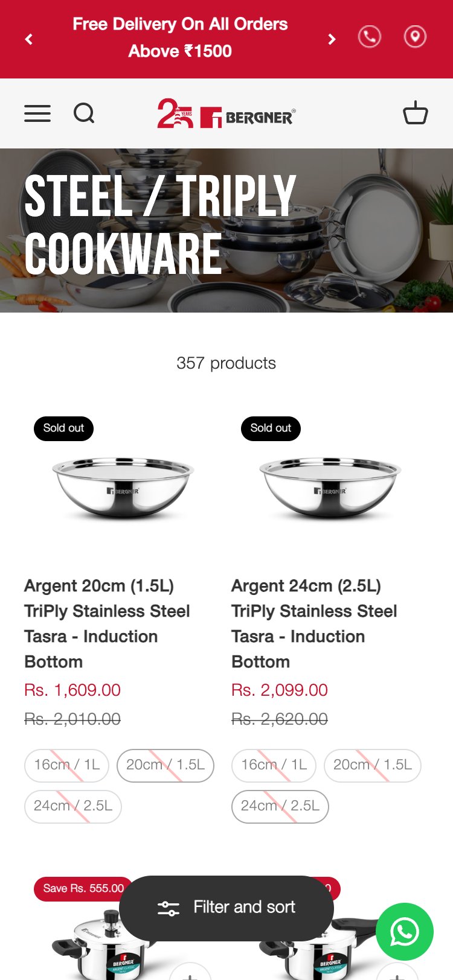The image size is (453, 980).
Task: Open WhatsApp chat bubble
Action: click(404, 931)
